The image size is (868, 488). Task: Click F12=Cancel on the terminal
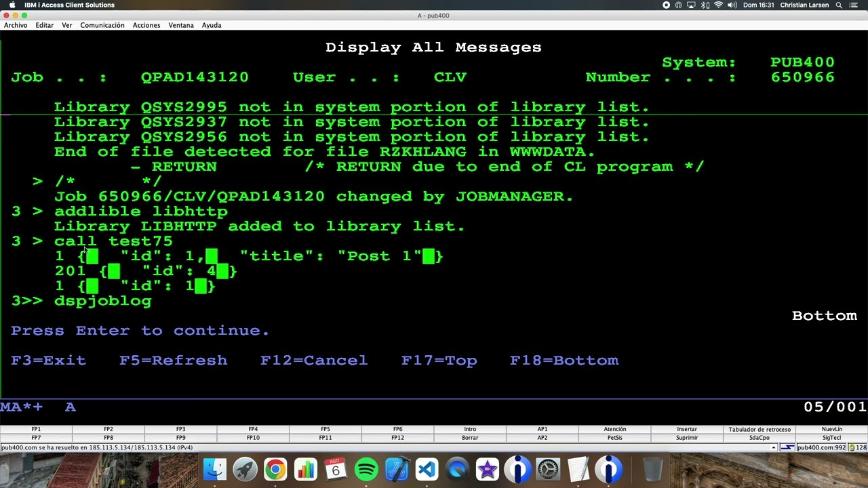pyautogui.click(x=314, y=361)
